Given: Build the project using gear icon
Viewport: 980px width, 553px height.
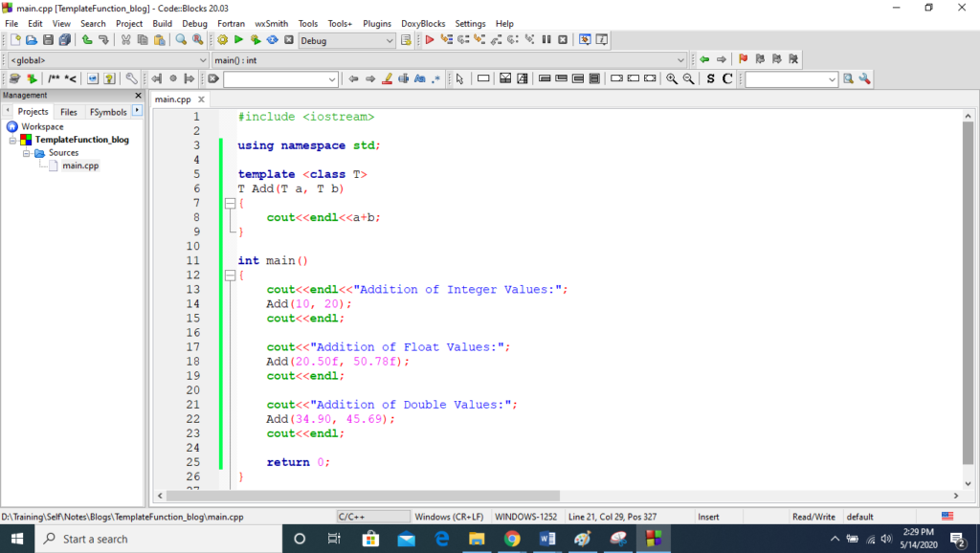Looking at the screenshot, I should 222,39.
